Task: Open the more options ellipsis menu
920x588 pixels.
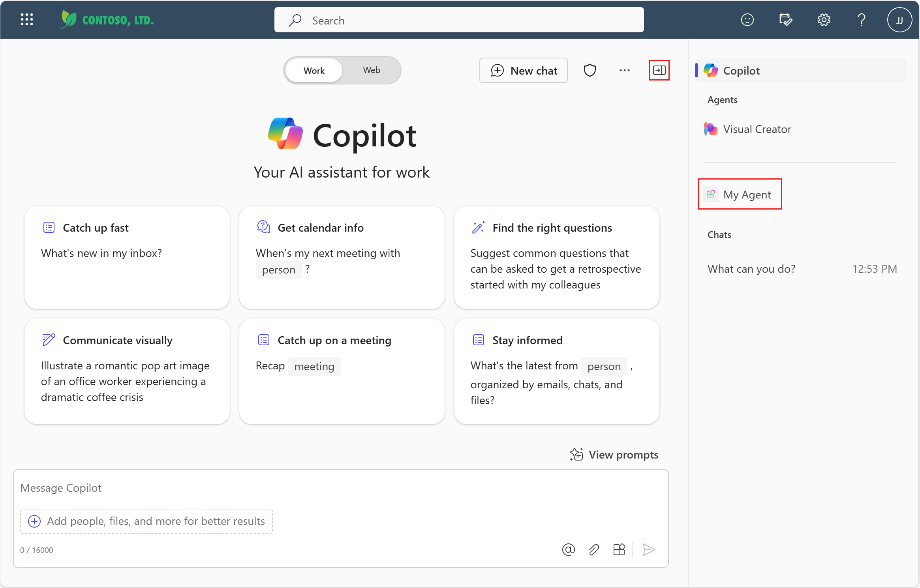Action: tap(624, 70)
